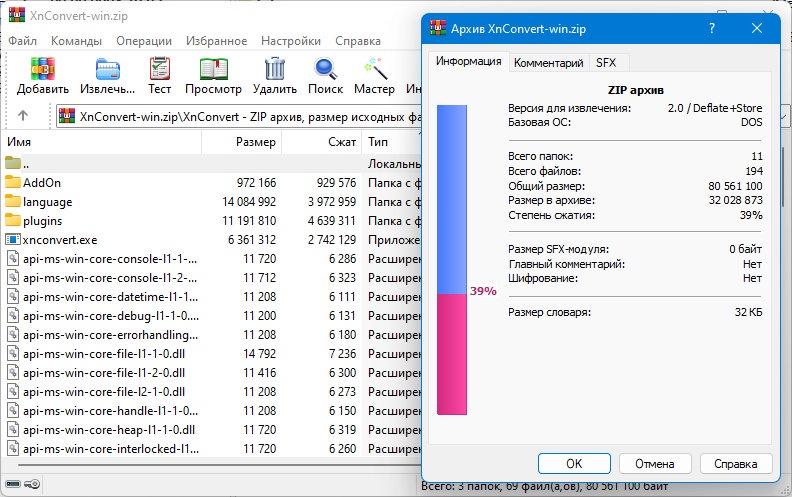This screenshot has height=497, width=792.
Task: Click the Удалить trash bin icon
Action: [x=275, y=69]
